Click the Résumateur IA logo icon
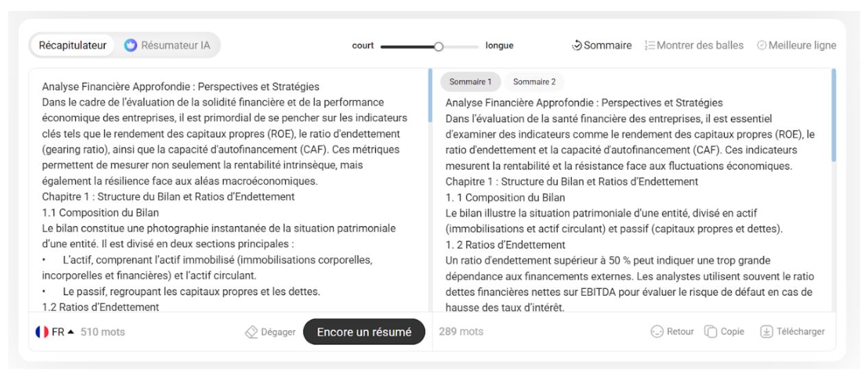This screenshot has height=383, width=868. pos(130,46)
